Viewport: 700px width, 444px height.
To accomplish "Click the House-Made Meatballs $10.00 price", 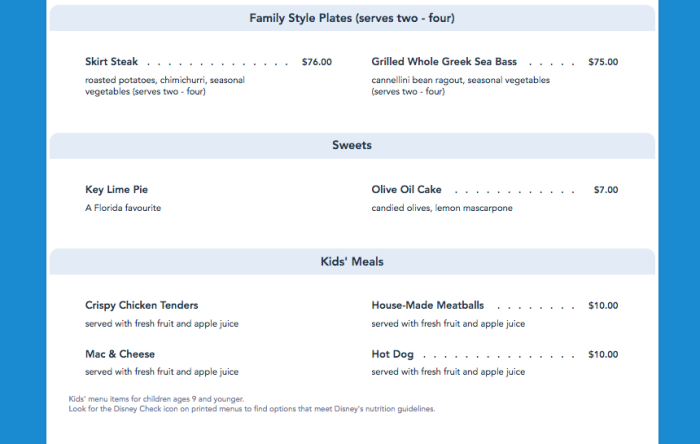I will (603, 306).
